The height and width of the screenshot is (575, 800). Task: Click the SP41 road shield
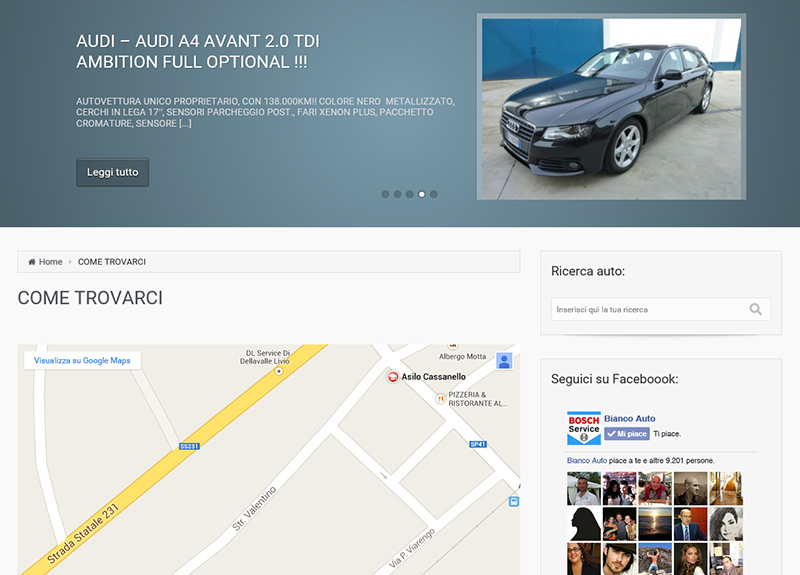tap(478, 444)
